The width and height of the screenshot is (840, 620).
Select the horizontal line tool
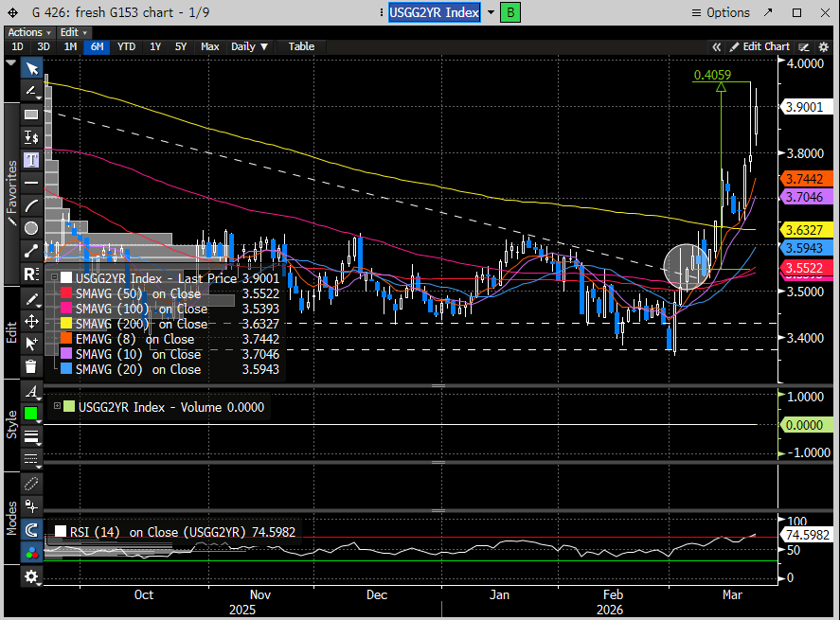pyautogui.click(x=31, y=183)
